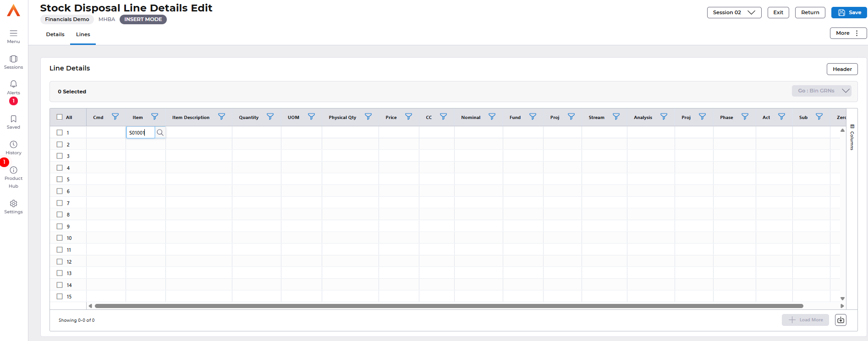Click the scroll right arrow
868x341 pixels.
click(842, 306)
